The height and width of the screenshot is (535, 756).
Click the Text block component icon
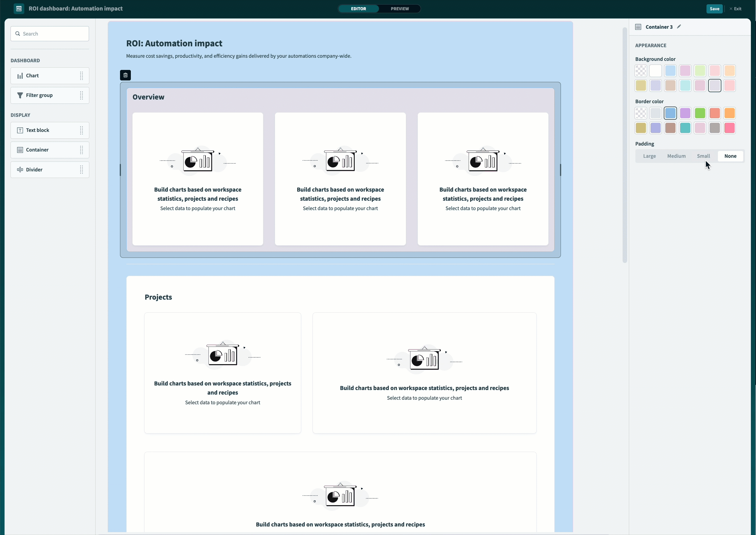(x=20, y=130)
